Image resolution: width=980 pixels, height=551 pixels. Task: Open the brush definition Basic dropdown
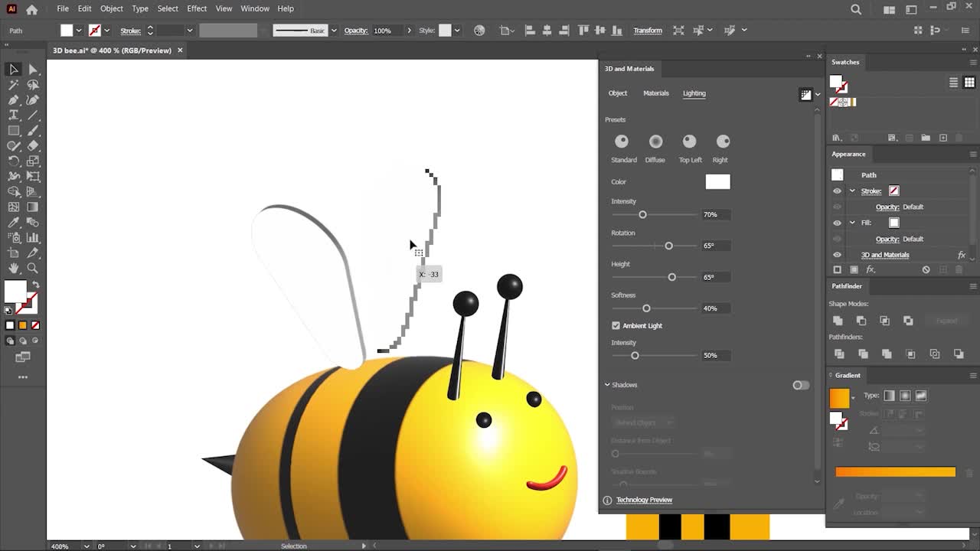(334, 31)
